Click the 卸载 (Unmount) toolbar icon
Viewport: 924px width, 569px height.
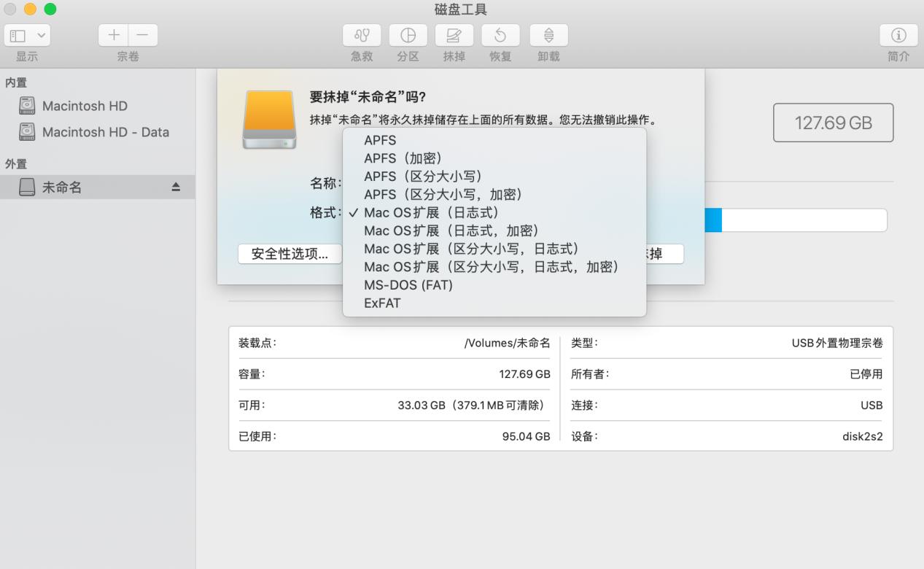(x=548, y=35)
